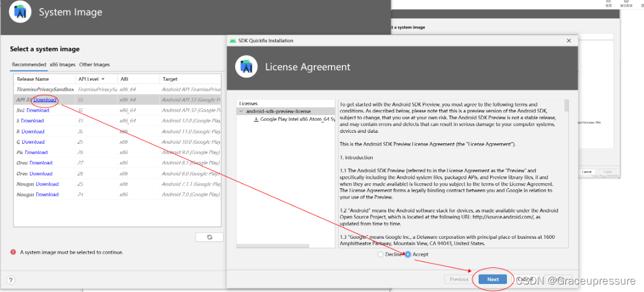Collapse the android-sdk-preview-license tree node

pos(241,111)
